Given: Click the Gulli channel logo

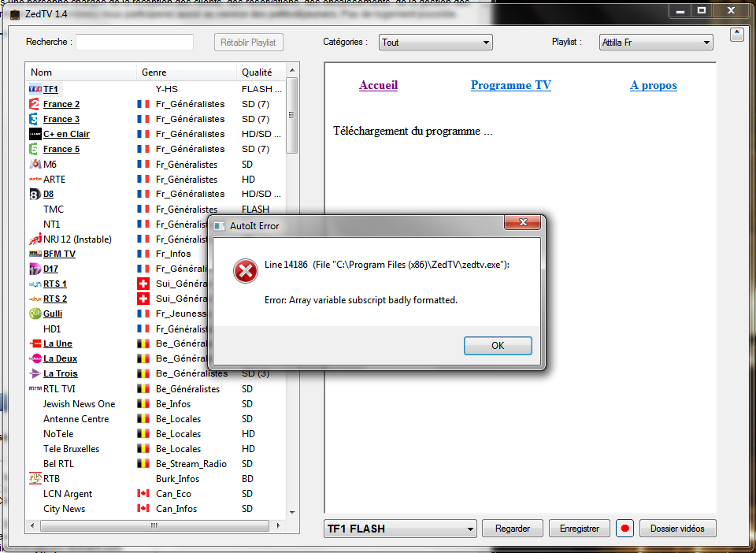Looking at the screenshot, I should coord(35,314).
